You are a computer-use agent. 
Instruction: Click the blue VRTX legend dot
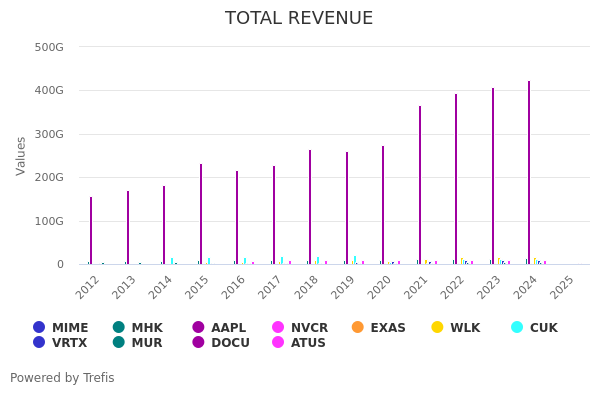pyautogui.click(x=39, y=343)
